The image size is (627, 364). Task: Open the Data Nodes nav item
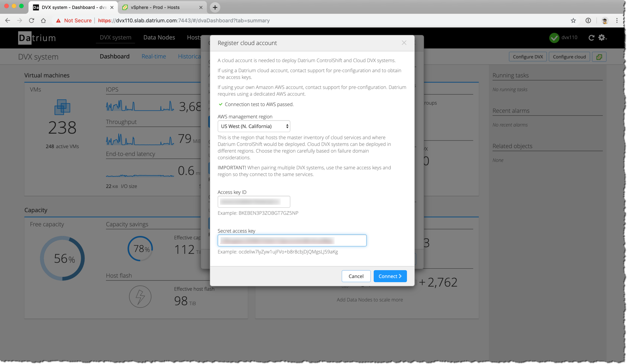(159, 37)
